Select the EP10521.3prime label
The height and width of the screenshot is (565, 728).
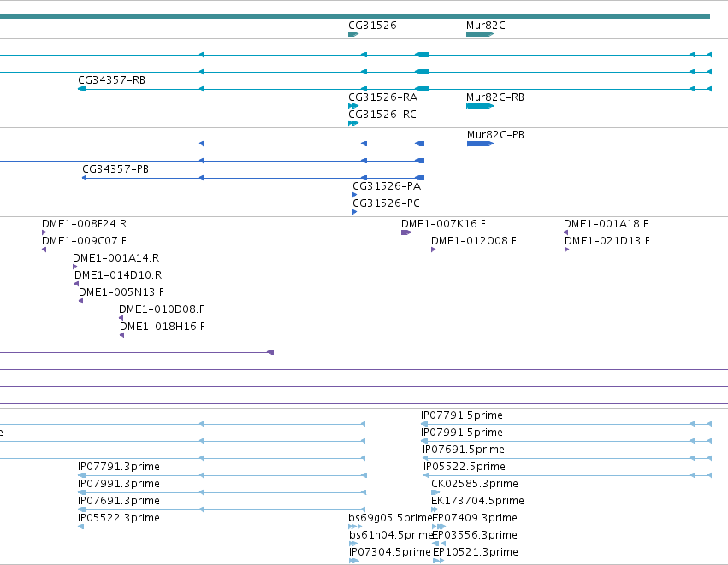click(x=476, y=553)
